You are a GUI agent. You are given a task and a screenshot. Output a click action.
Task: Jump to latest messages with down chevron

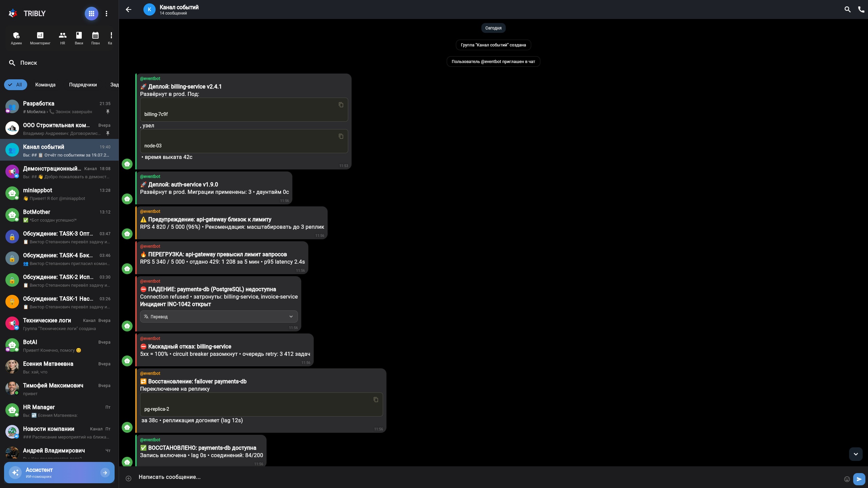(856, 454)
